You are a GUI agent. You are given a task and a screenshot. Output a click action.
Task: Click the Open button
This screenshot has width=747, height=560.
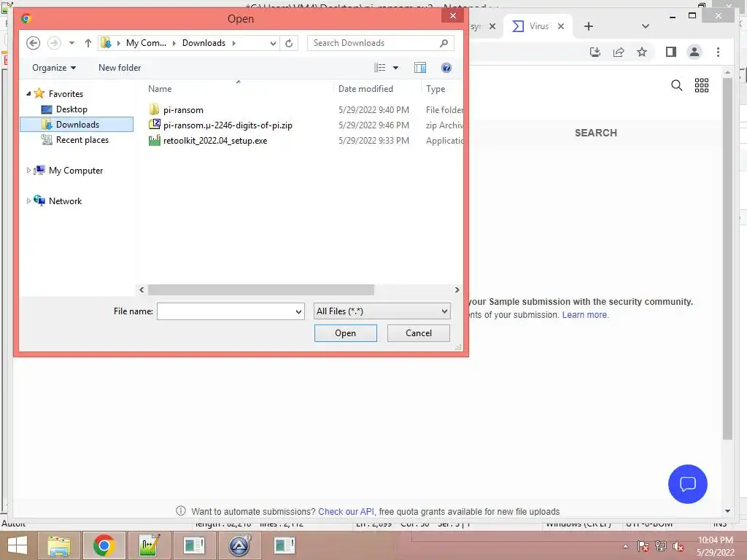(345, 332)
